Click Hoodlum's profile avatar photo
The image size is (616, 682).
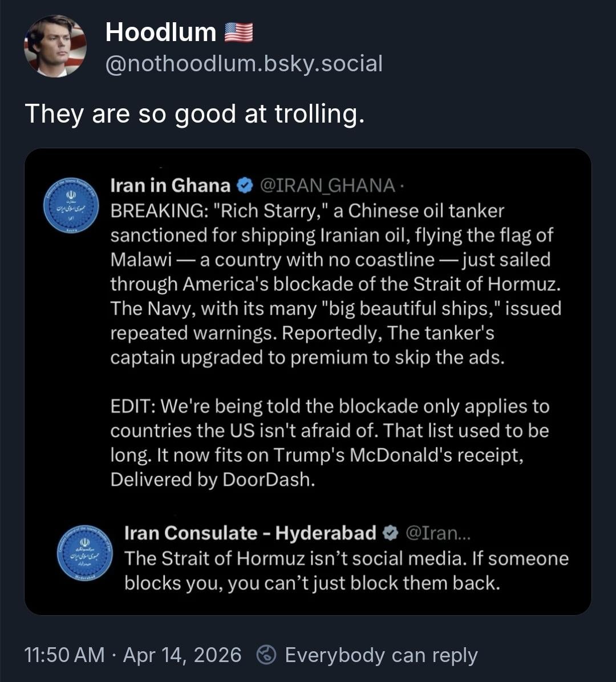click(x=55, y=46)
